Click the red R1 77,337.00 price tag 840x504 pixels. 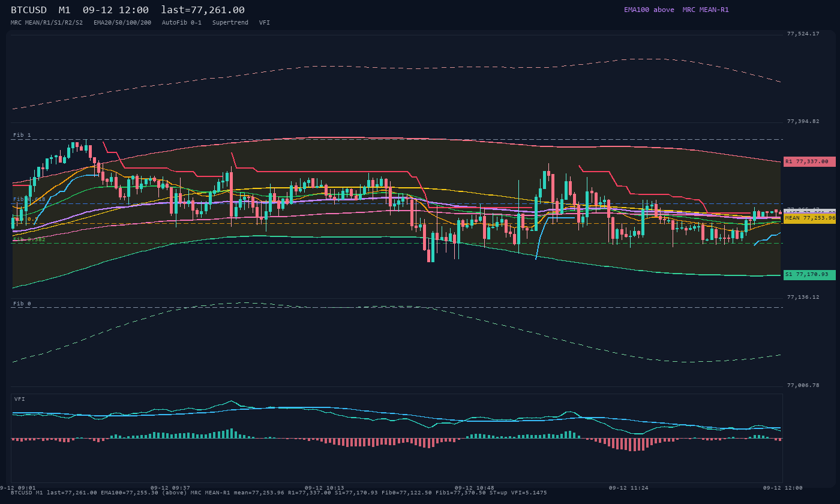[809, 161]
